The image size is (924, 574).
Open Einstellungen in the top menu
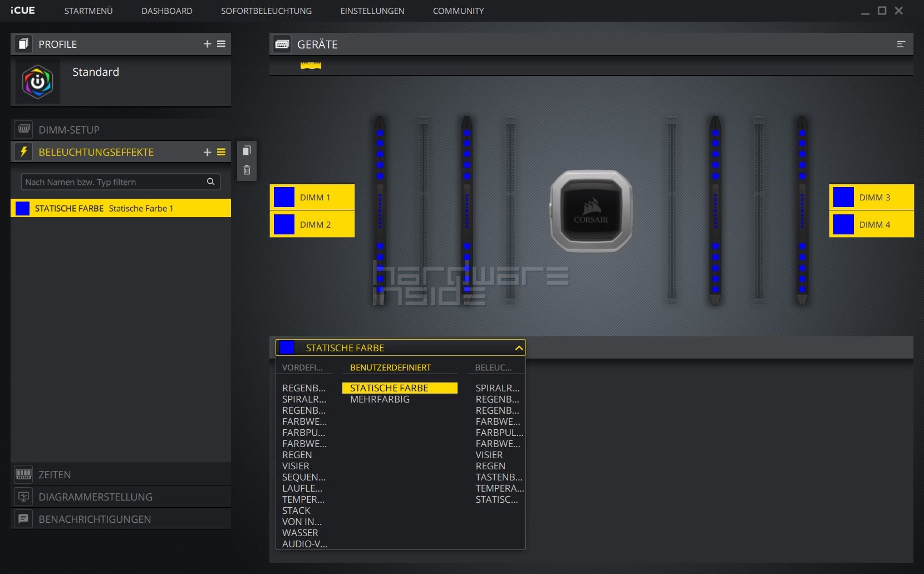coord(372,11)
